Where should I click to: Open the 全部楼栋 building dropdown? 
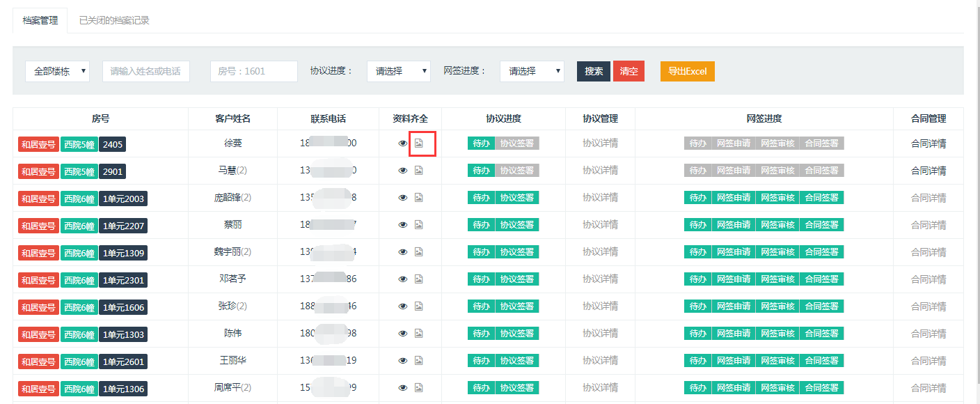58,71
